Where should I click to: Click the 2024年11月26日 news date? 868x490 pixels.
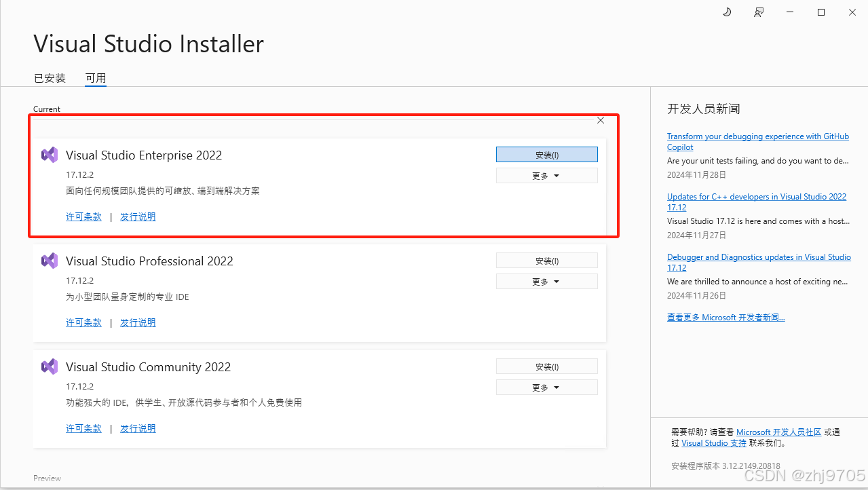click(x=697, y=295)
